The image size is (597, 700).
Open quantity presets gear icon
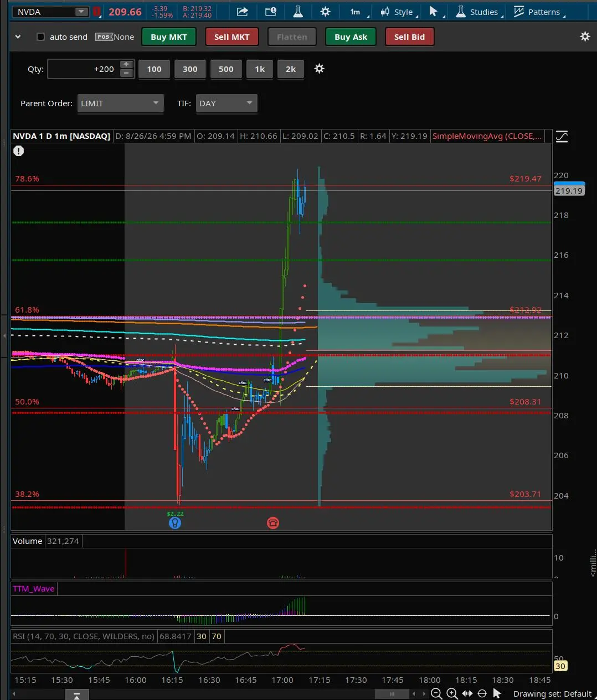point(319,69)
